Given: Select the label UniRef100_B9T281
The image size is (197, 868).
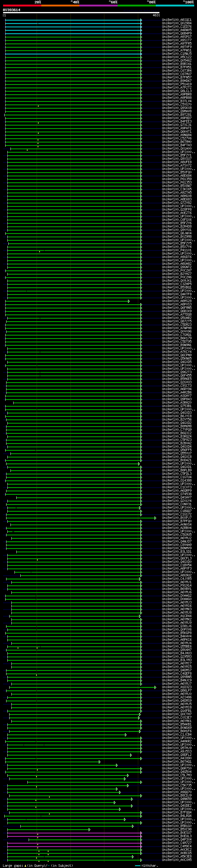Looking at the screenshot, I should [x=176, y=115].
